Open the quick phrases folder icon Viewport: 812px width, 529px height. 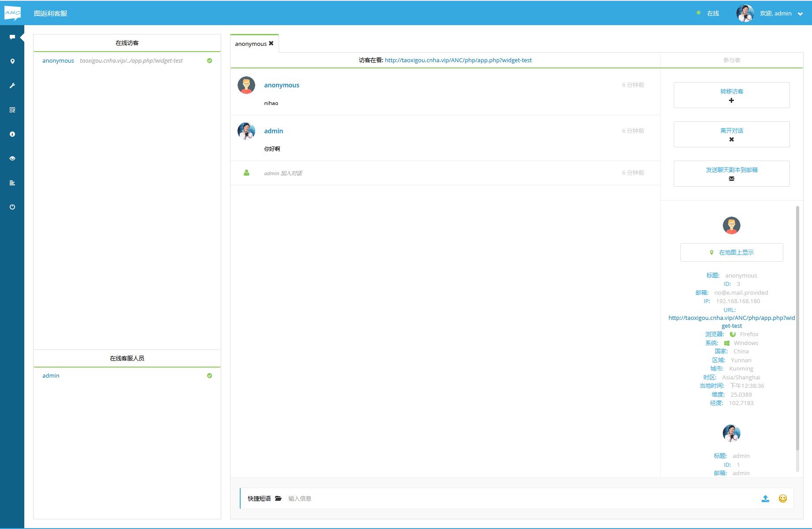[278, 499]
